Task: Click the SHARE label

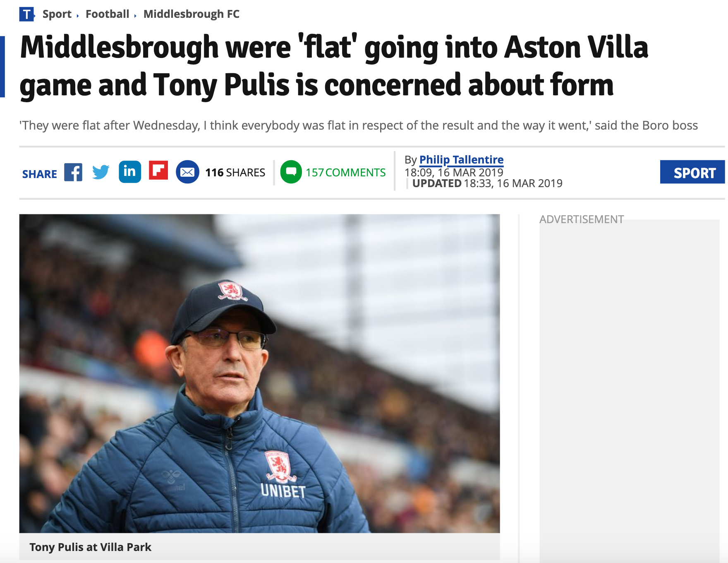Action: [39, 174]
